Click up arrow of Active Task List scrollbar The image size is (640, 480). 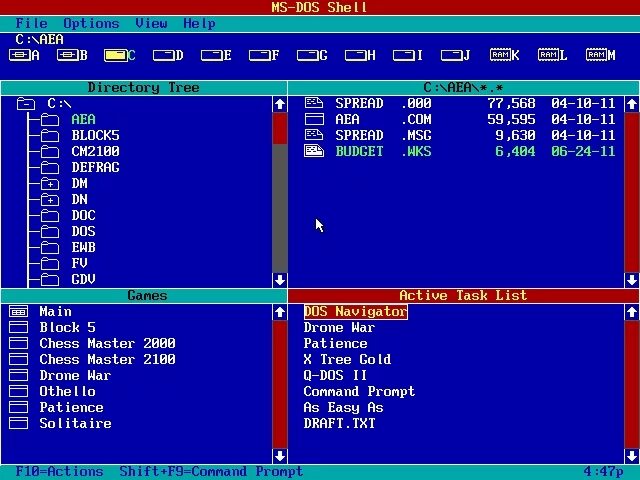click(x=632, y=312)
